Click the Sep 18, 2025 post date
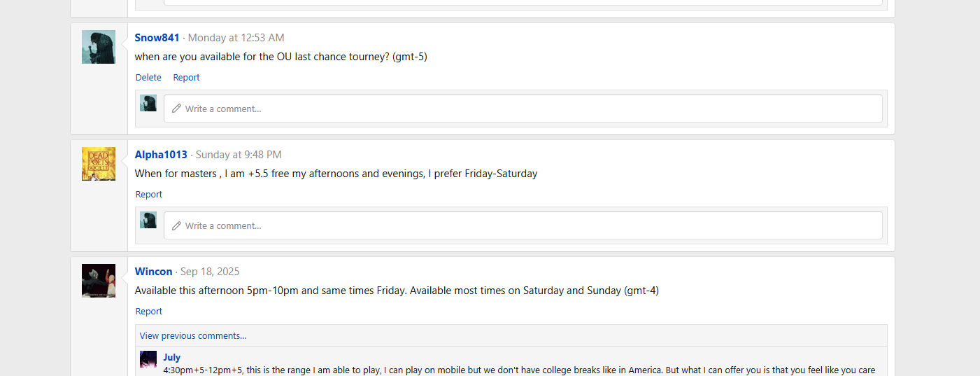The height and width of the screenshot is (376, 980). (x=210, y=272)
